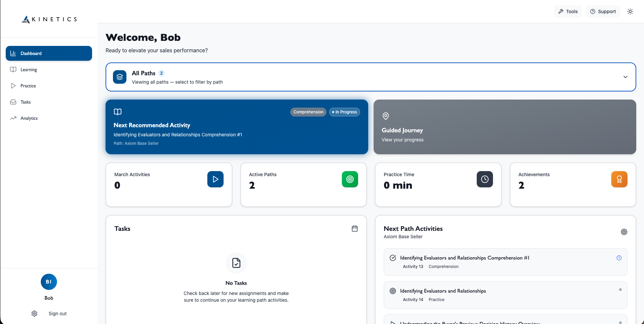This screenshot has height=324, width=644.
Task: Click the Support button
Action: pos(603,11)
